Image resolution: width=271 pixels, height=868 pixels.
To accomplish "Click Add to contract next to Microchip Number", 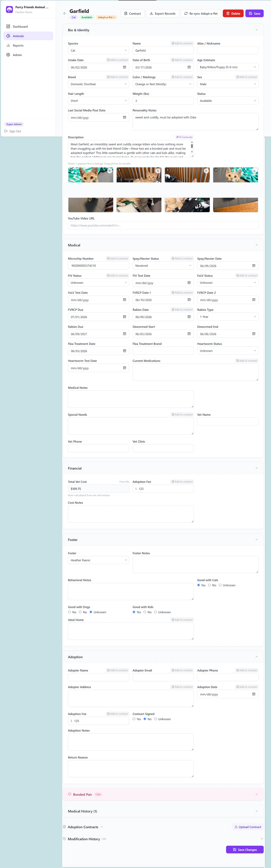I will coord(118,259).
